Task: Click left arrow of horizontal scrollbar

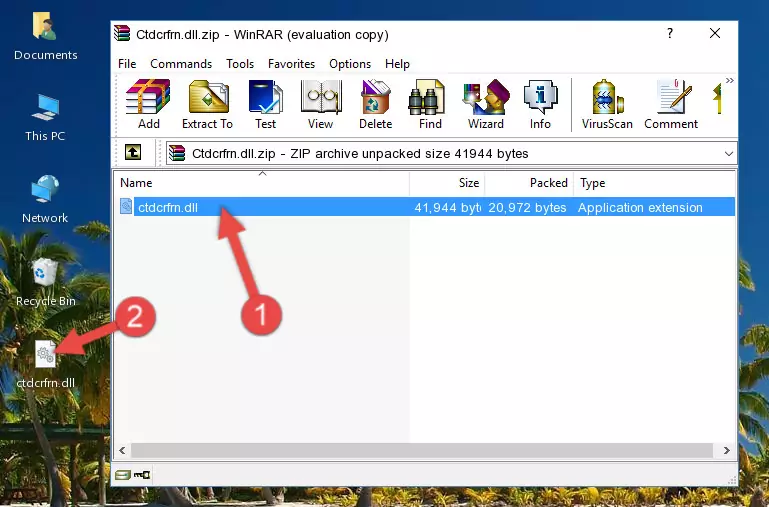Action: (x=122, y=450)
